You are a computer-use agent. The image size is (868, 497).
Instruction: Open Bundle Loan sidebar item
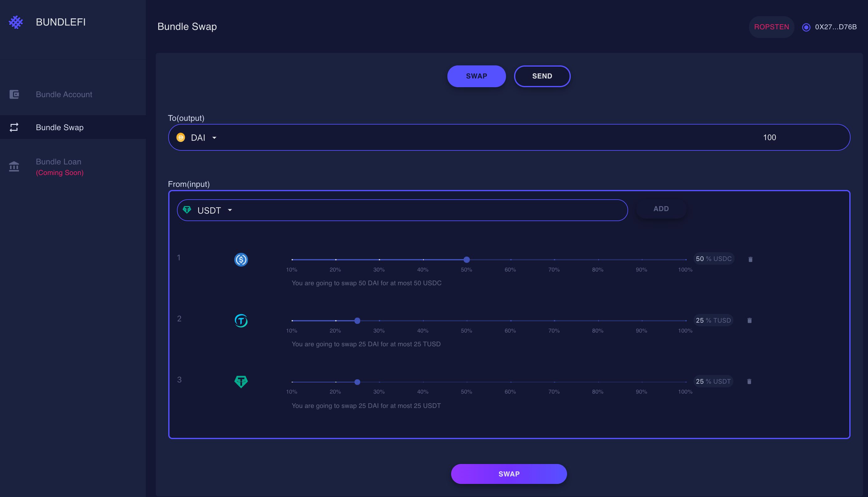[73, 167]
